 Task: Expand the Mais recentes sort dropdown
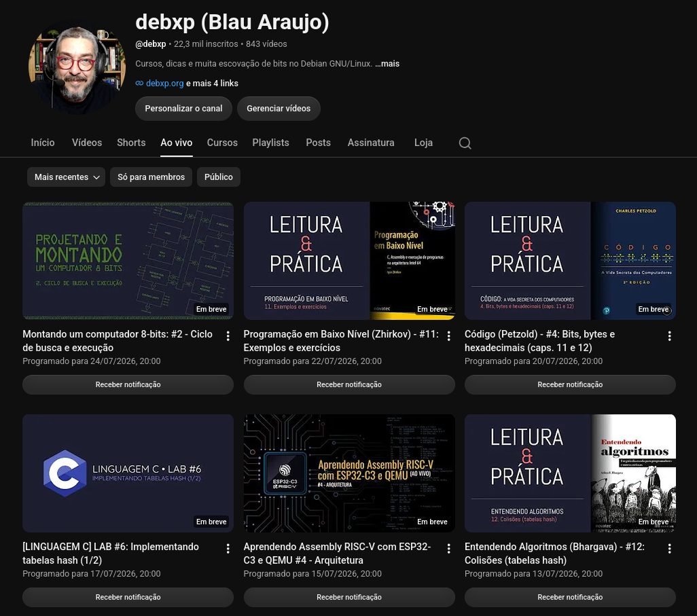66,177
